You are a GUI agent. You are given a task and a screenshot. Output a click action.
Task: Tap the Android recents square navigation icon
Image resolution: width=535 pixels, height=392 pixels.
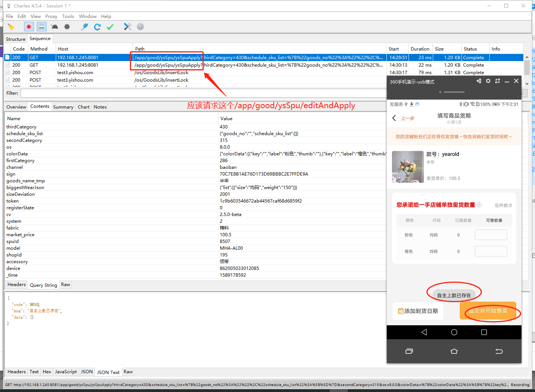[484, 332]
